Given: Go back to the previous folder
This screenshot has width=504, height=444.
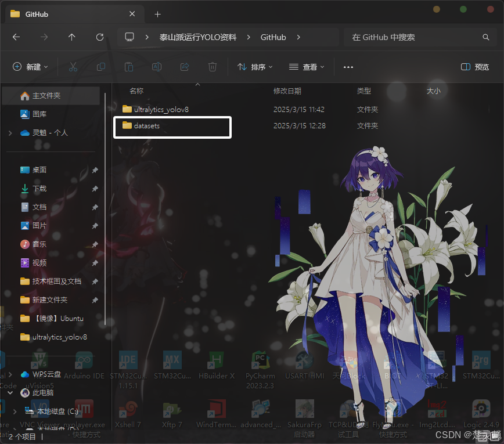Looking at the screenshot, I should click(16, 37).
